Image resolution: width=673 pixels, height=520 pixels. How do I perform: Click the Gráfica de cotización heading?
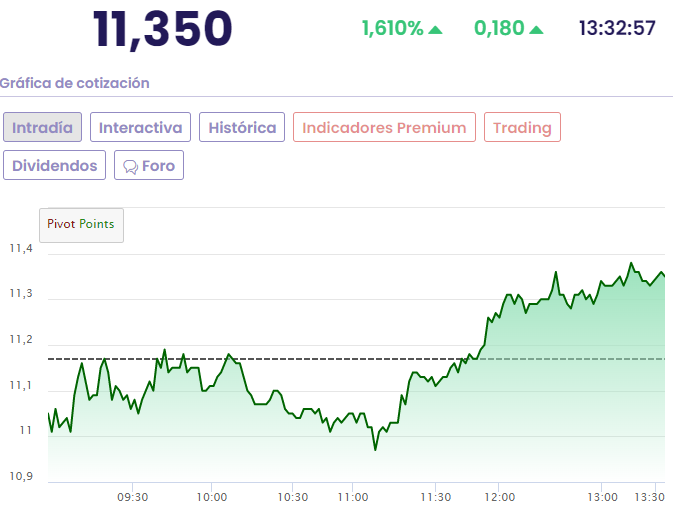(x=75, y=83)
